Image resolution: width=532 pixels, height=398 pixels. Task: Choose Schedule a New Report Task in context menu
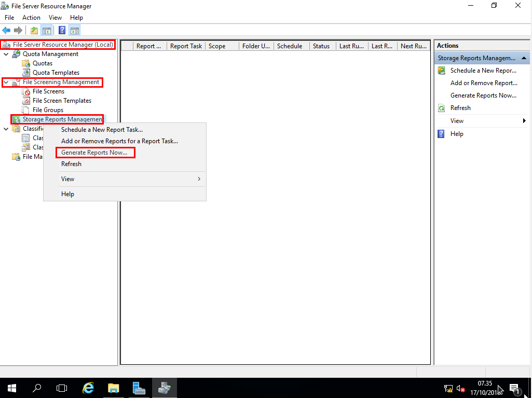(102, 130)
